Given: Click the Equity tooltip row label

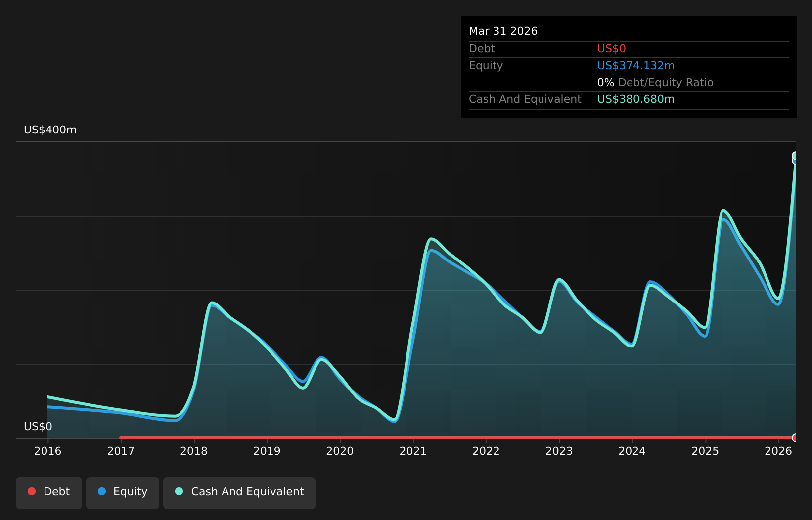Looking at the screenshot, I should click(x=486, y=66).
